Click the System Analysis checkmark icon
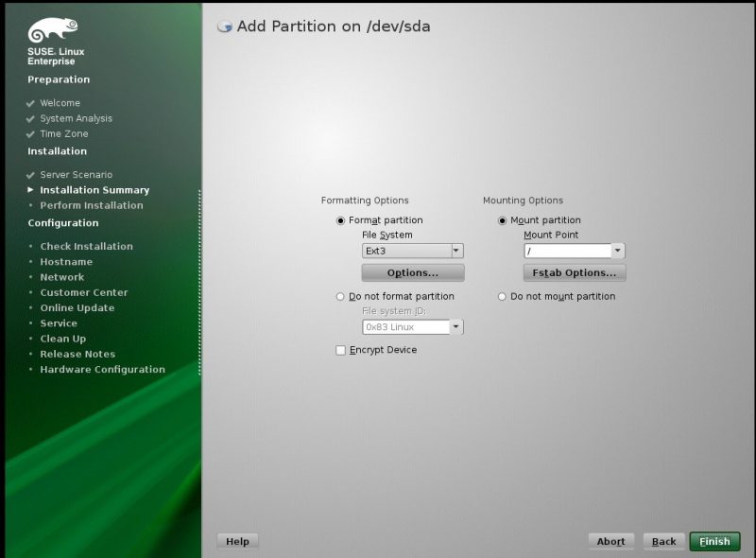 (x=31, y=119)
